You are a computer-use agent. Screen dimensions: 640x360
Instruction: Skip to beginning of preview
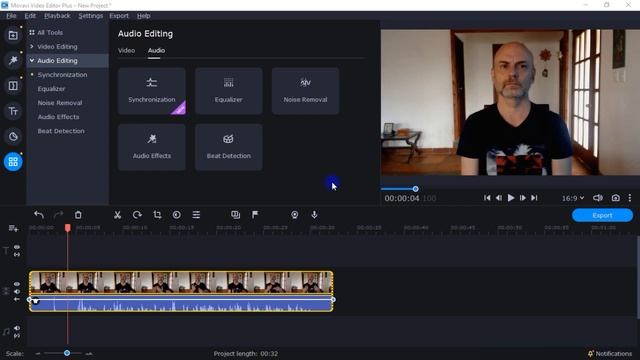487,198
